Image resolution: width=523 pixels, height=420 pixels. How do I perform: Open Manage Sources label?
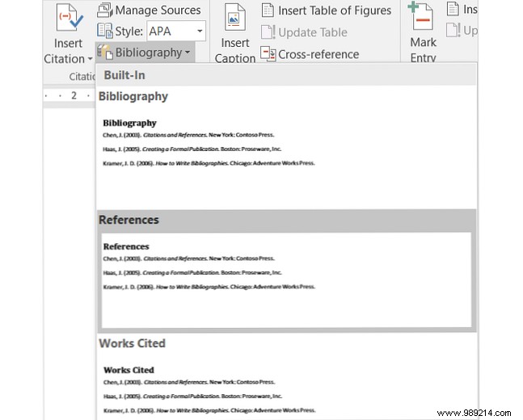tap(158, 10)
